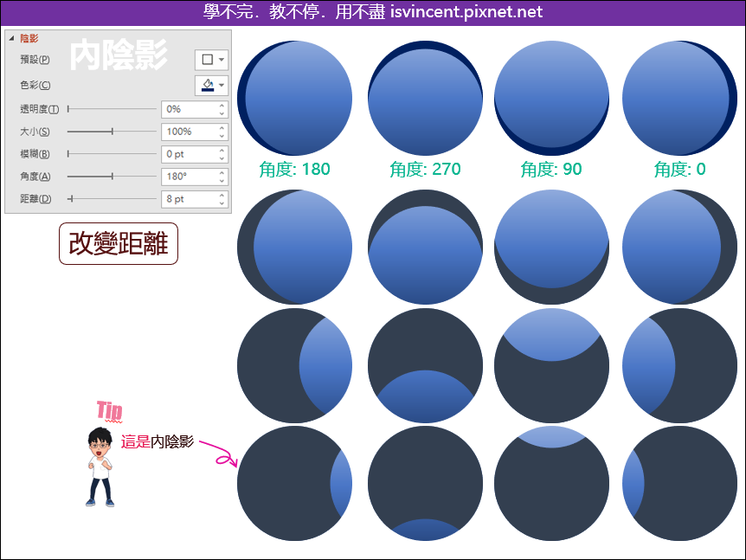The image size is (746, 560).
Task: Click the 大小(S) label
Action: pos(35,132)
